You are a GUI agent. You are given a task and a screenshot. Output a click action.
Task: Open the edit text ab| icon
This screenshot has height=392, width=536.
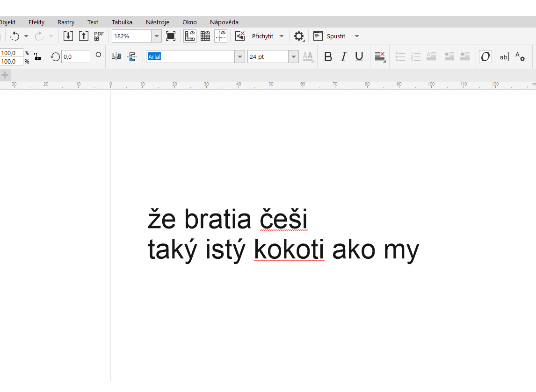(504, 57)
